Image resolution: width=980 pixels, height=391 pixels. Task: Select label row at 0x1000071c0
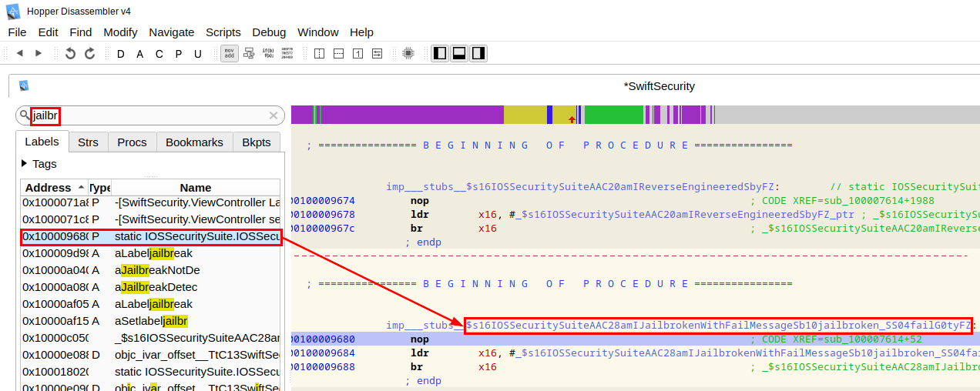coord(150,219)
